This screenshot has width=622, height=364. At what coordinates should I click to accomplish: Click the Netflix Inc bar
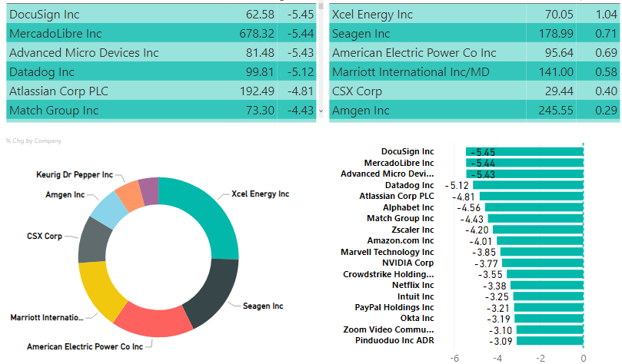point(547,285)
